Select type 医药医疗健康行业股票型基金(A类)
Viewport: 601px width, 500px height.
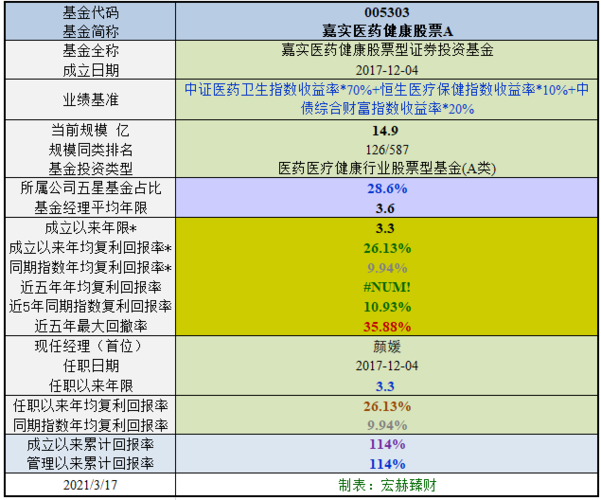click(387, 168)
